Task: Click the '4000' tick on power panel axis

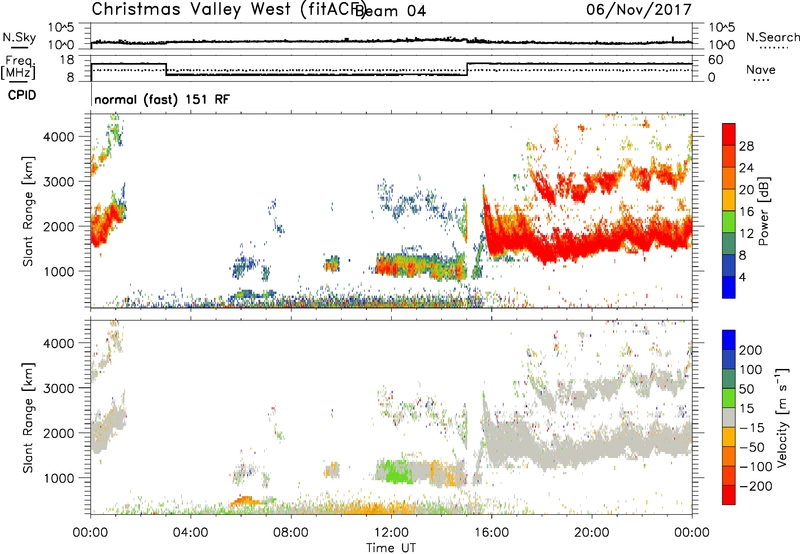Action: [x=58, y=137]
